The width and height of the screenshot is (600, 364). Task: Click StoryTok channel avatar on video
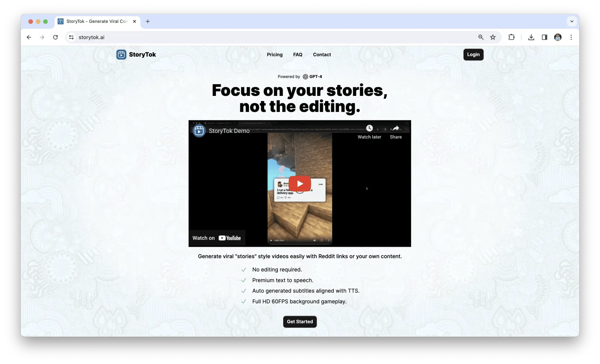(199, 131)
